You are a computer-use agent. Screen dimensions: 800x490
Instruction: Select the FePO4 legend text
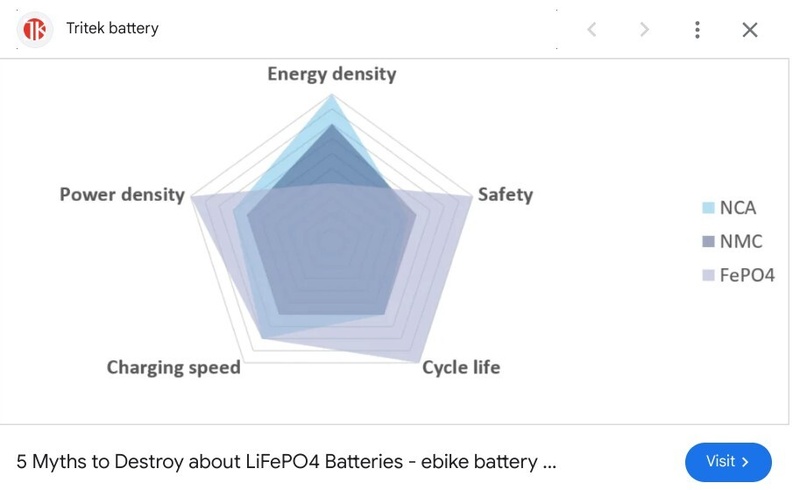[747, 275]
